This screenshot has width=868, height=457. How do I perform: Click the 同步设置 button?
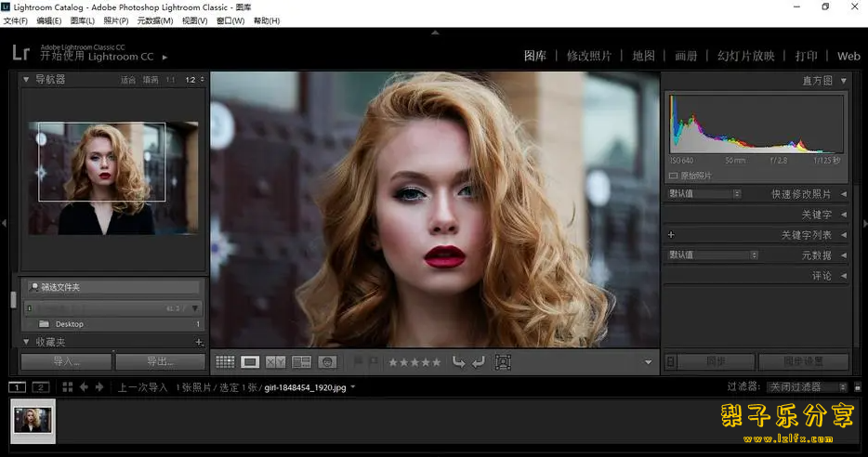coord(803,362)
